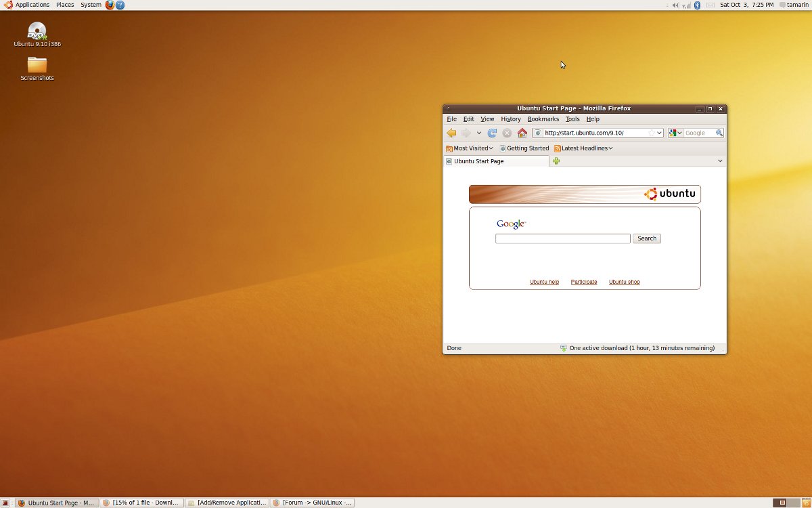The width and height of the screenshot is (812, 508).
Task: Switch to the Add/Remove Applications taskbar window
Action: 227,503
